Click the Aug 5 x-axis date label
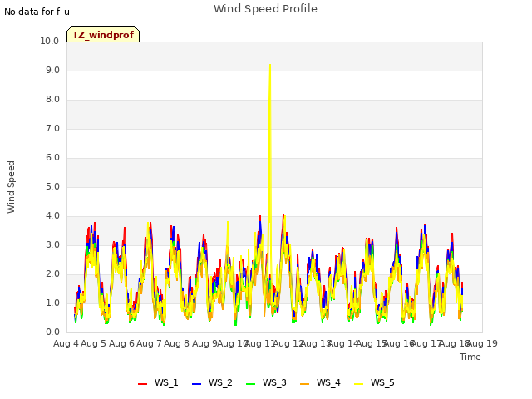Viewport: 532px width, 399px height. [94, 343]
